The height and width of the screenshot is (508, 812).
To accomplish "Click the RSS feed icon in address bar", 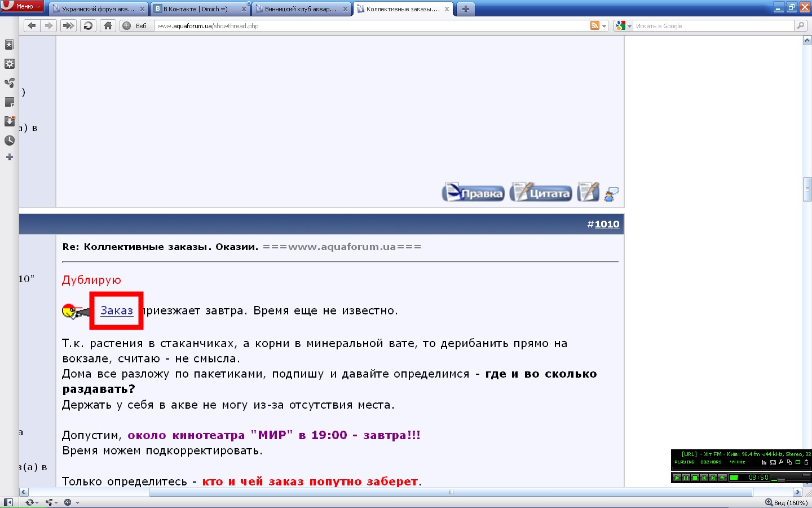I will point(594,25).
